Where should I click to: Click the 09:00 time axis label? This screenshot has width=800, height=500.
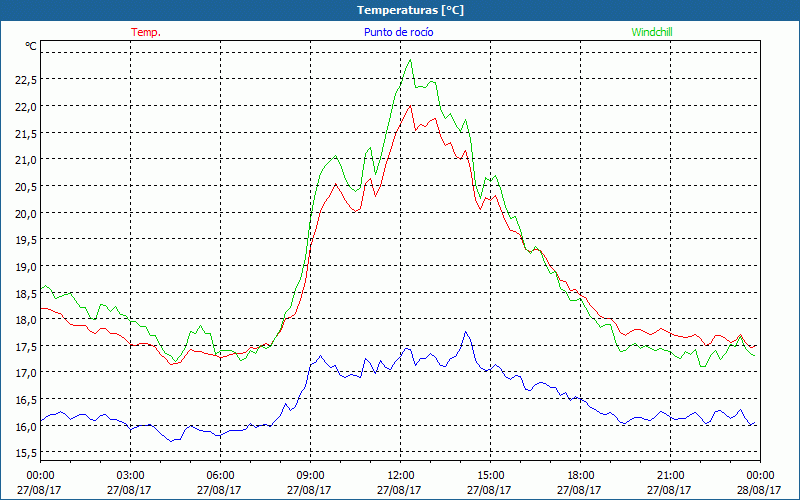coord(310,476)
